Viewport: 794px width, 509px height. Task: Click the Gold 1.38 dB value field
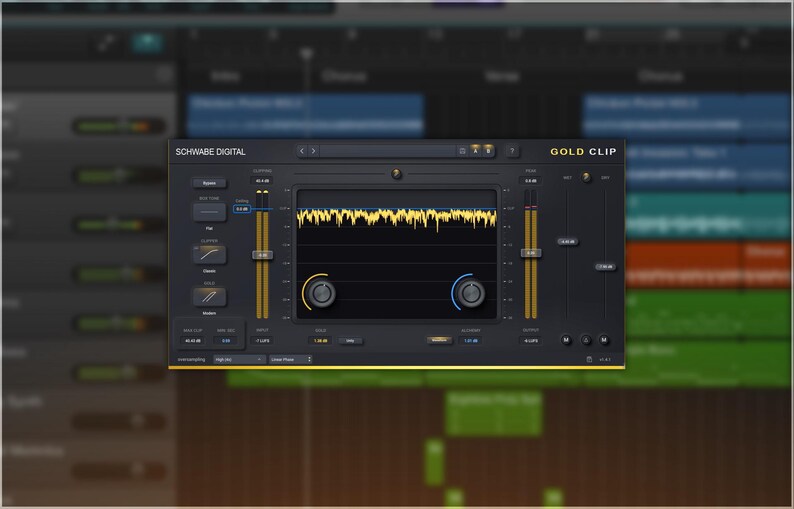tap(321, 341)
